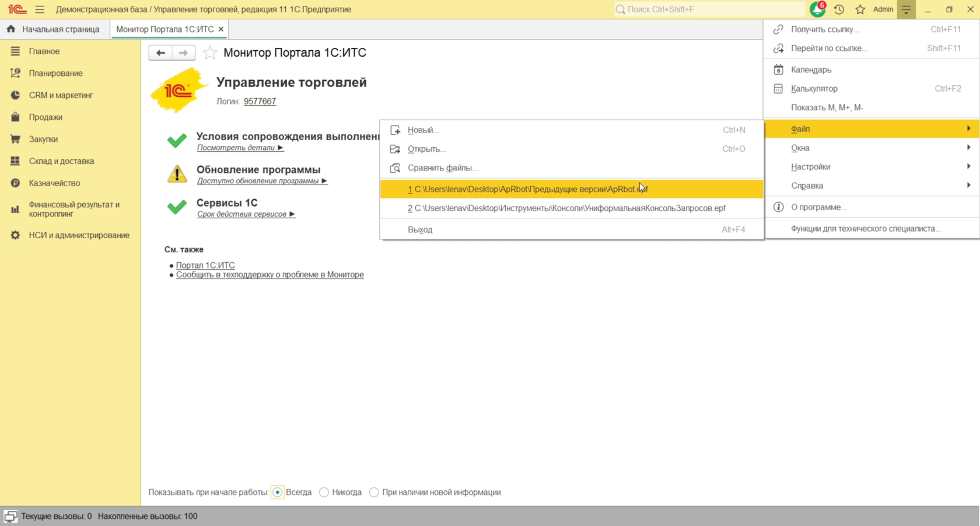Image resolution: width=980 pixels, height=526 pixels.
Task: Click the search magnifier icon
Action: [x=621, y=9]
